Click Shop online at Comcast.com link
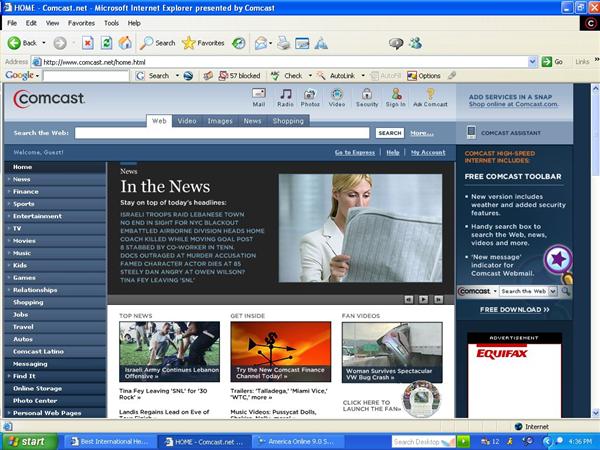Viewport: 600px width, 450px height. pos(513,104)
